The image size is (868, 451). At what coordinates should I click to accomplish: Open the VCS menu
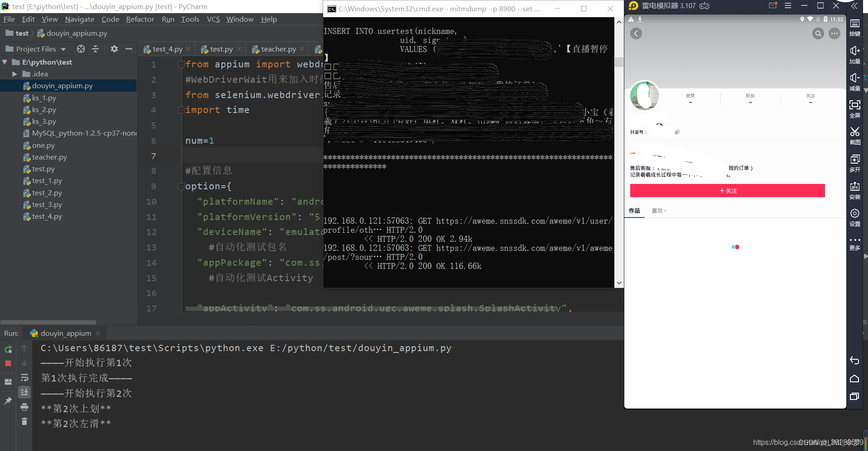coord(213,19)
